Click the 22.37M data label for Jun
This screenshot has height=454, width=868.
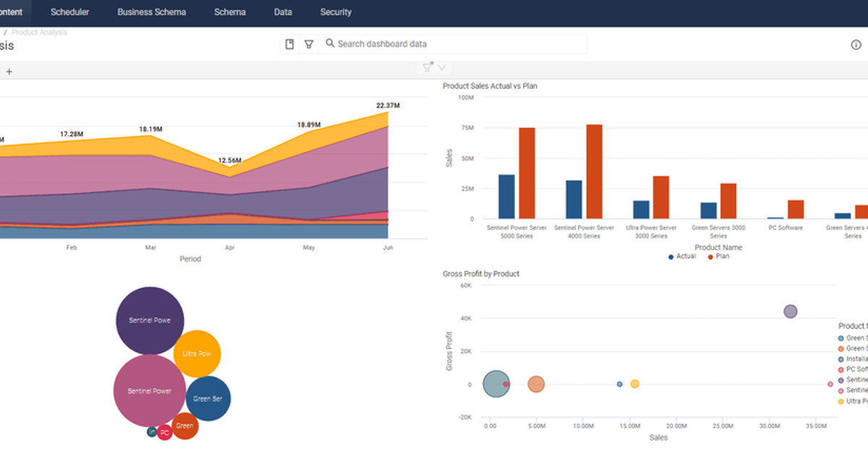[388, 106]
